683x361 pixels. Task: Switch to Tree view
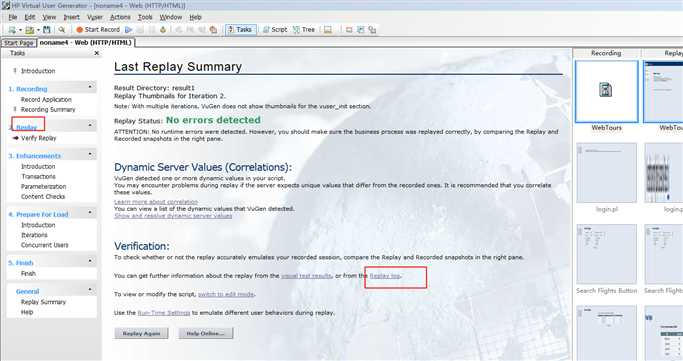point(304,30)
